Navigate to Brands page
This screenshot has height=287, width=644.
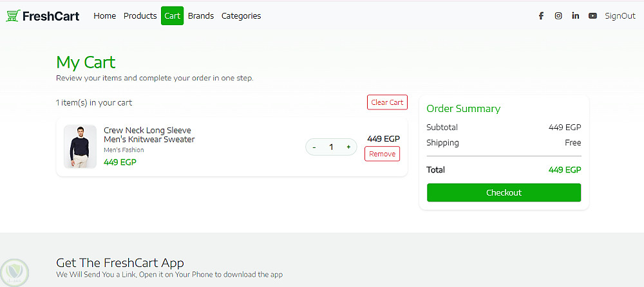click(201, 16)
